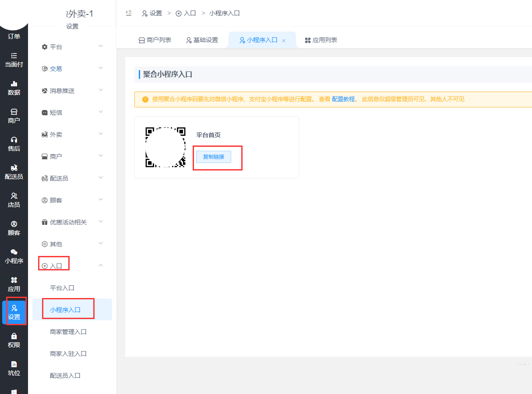This screenshot has width=532, height=394.
Task: Click the compass icon beside 入口
Action: (44, 266)
